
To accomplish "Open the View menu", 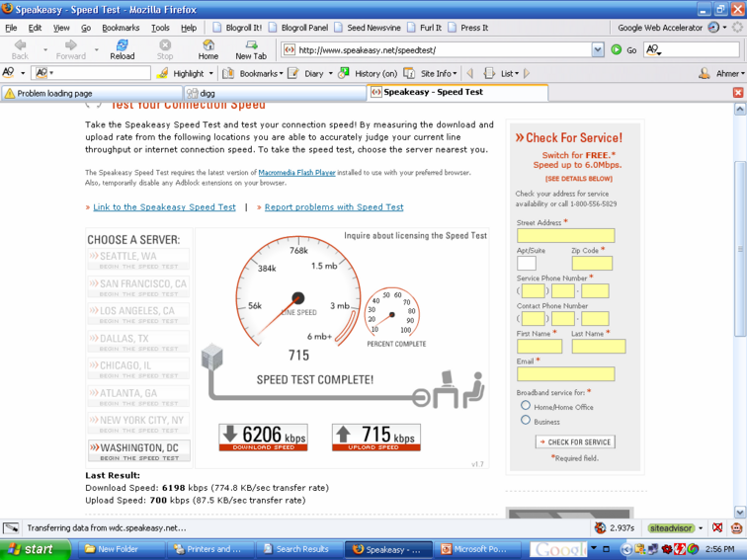I will pos(61,28).
